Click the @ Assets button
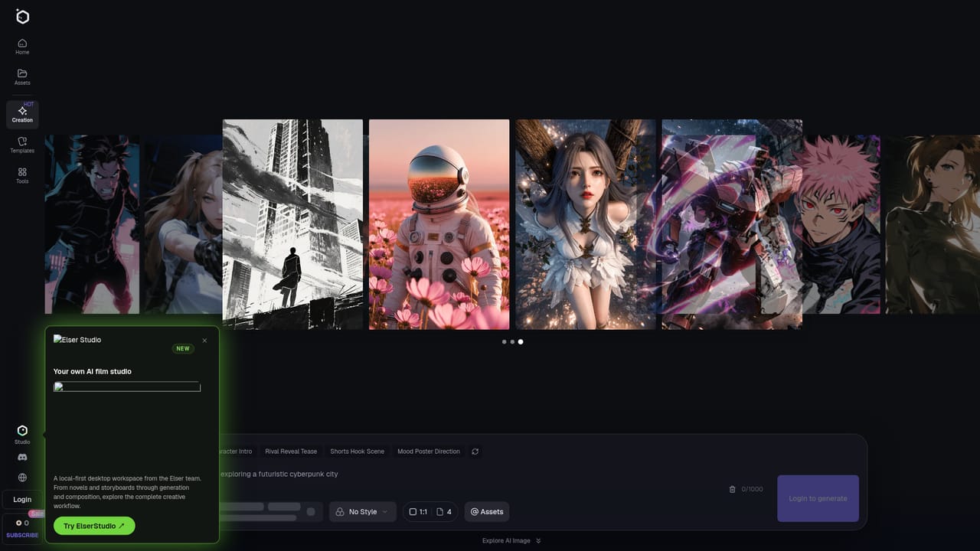The image size is (980, 551). 487,511
